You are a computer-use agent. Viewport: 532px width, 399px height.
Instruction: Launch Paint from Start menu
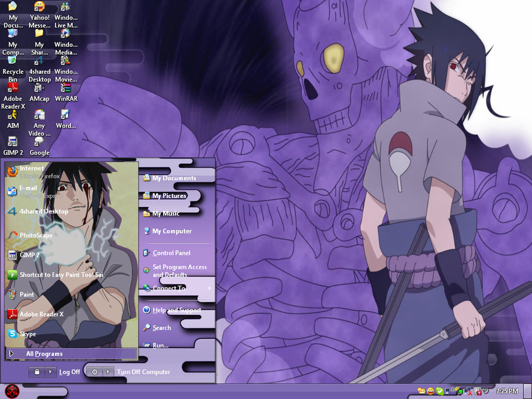click(21, 294)
